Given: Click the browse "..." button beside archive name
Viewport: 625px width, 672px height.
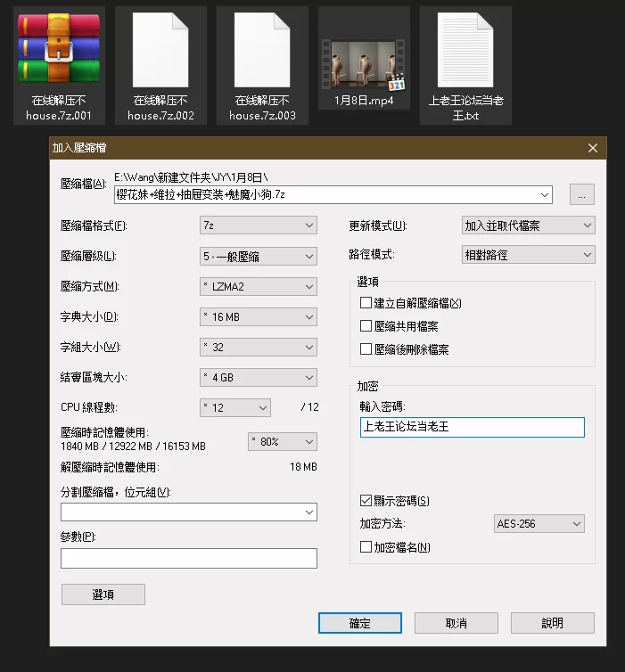Looking at the screenshot, I should pyautogui.click(x=582, y=194).
